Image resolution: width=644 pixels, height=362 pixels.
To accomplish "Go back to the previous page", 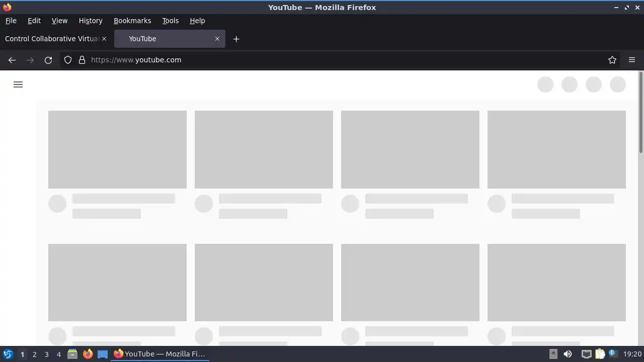I will coord(12,60).
